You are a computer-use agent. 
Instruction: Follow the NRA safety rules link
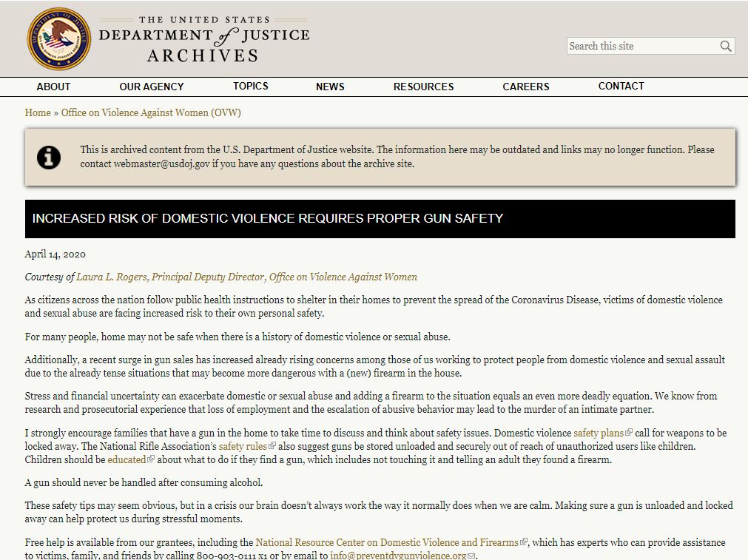pyautogui.click(x=243, y=447)
